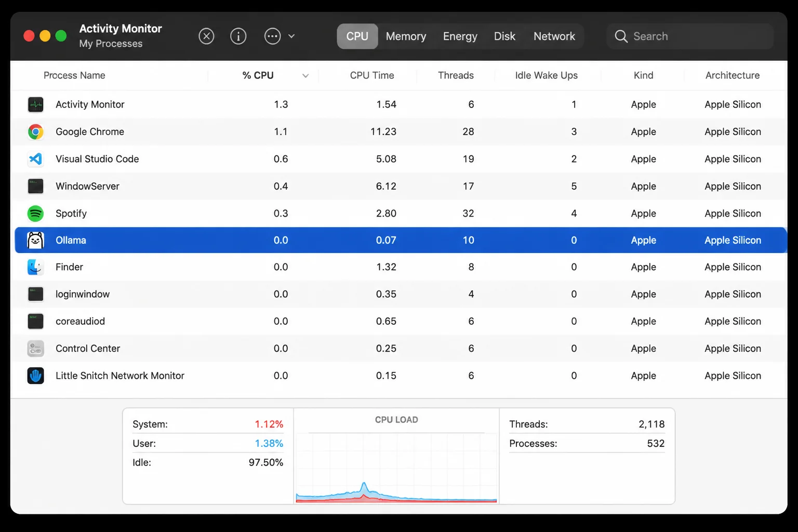Screen dimensions: 798x532
Task: Click WindowServer CPU Time 6.12
Action: (x=386, y=186)
